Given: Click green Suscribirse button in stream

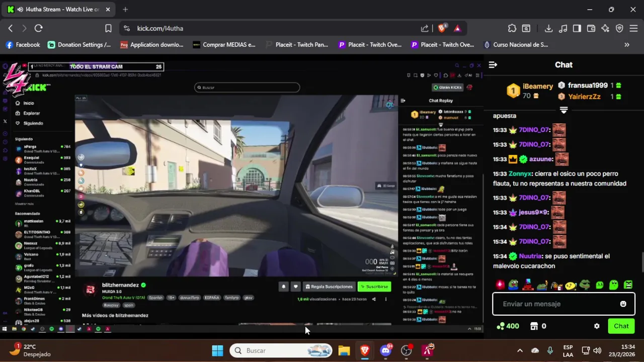Looking at the screenshot, I should [374, 287].
